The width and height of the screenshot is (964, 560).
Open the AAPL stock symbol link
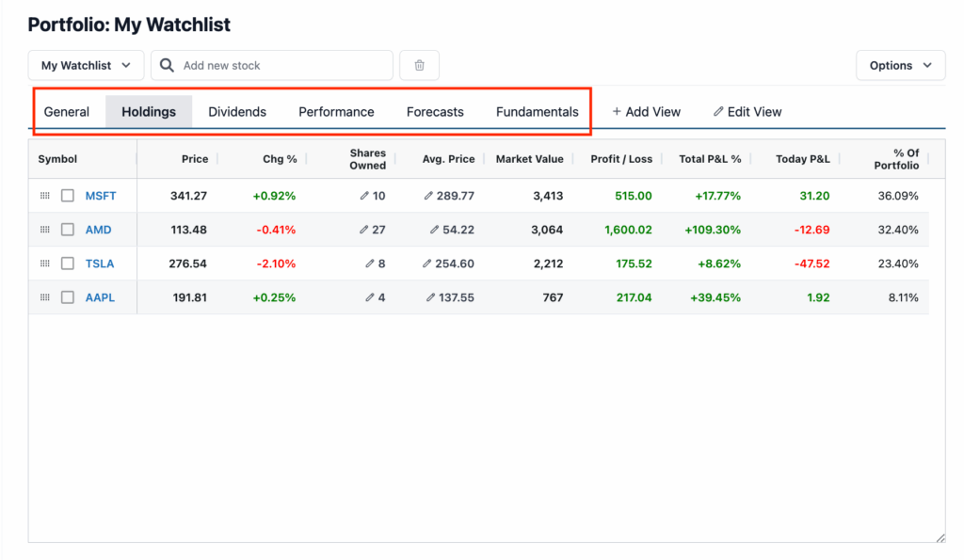(x=100, y=297)
